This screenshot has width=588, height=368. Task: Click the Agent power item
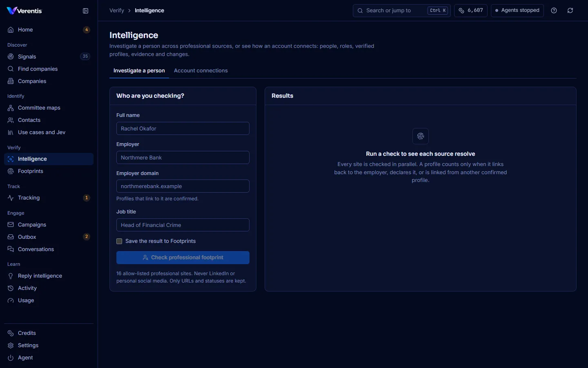pyautogui.click(x=49, y=357)
